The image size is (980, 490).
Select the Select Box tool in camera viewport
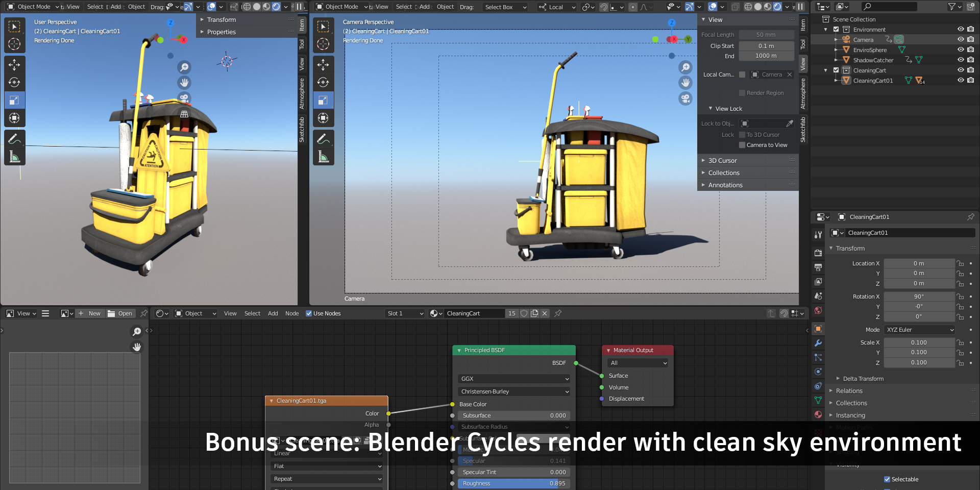(x=323, y=26)
